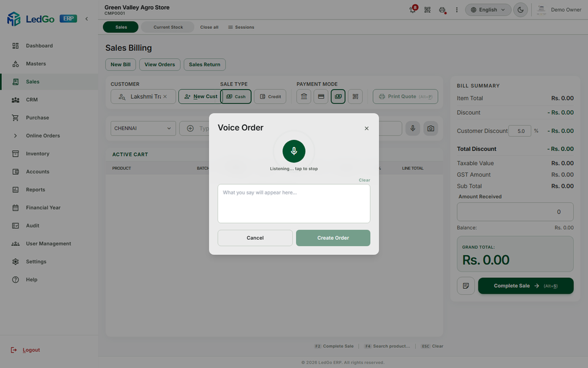The width and height of the screenshot is (588, 368).
Task: Open Financial Year in the sidebar
Action: [x=49, y=208]
